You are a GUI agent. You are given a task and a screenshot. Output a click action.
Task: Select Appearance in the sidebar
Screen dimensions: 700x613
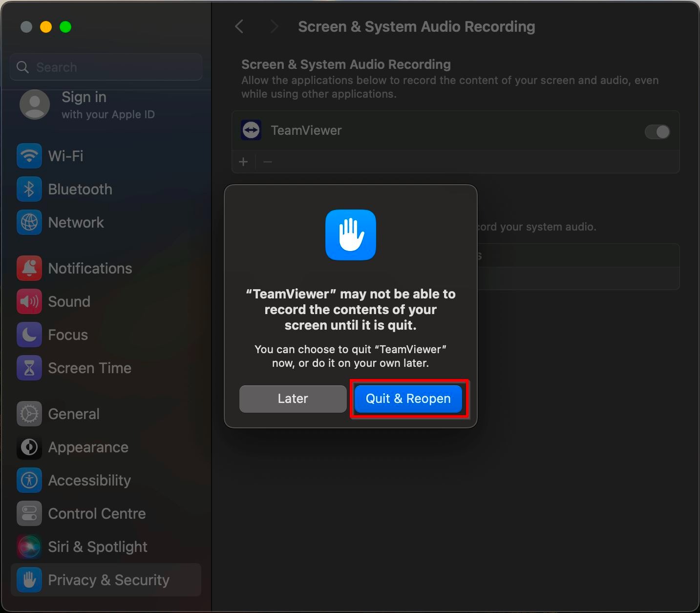[x=88, y=447]
